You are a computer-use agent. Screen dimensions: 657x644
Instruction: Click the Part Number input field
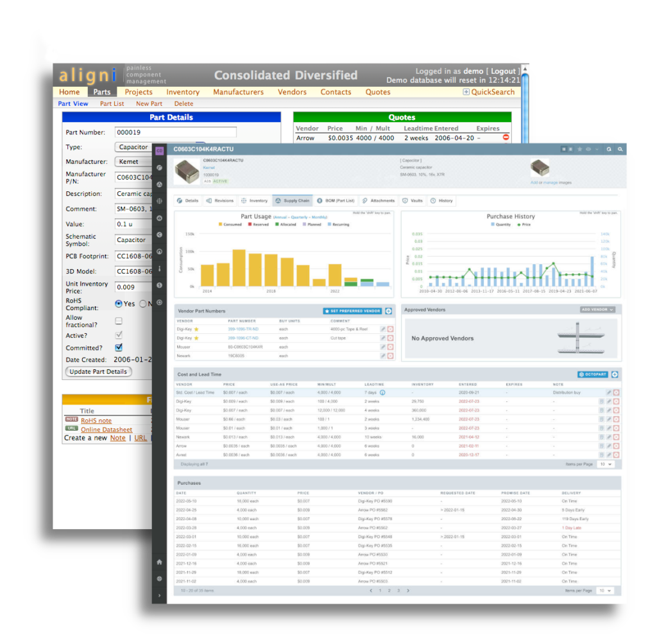pos(176,132)
